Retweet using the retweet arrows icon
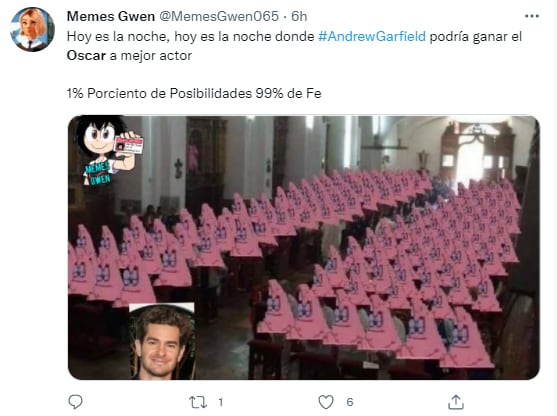557x416 pixels. [198, 402]
